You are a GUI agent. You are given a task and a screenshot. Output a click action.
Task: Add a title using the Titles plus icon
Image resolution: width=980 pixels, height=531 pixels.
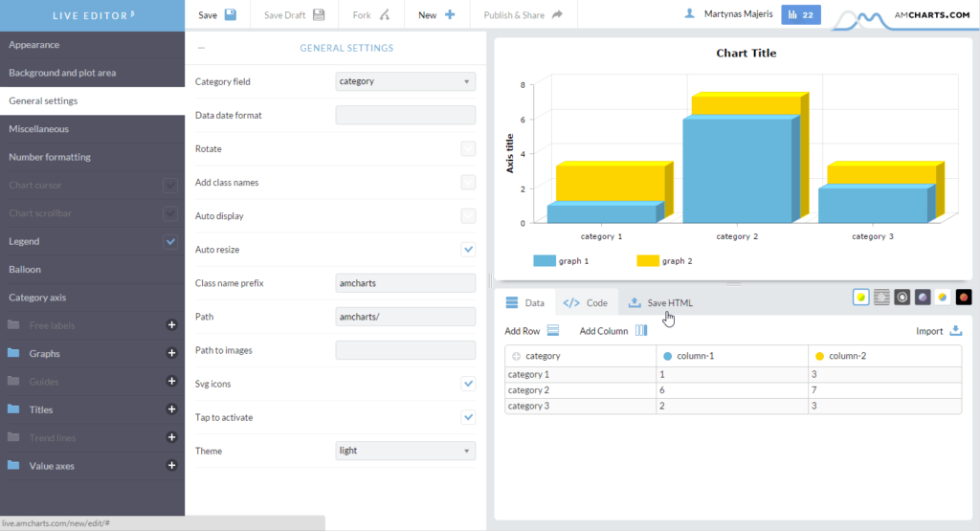(x=172, y=409)
